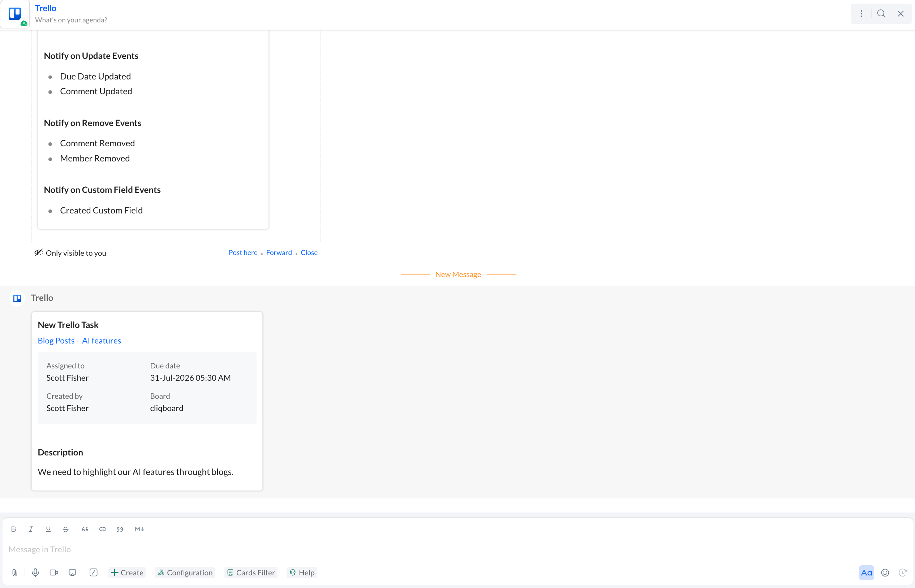The width and height of the screenshot is (915, 588).
Task: Open the Blog Posts - AI features card link
Action: pos(80,341)
